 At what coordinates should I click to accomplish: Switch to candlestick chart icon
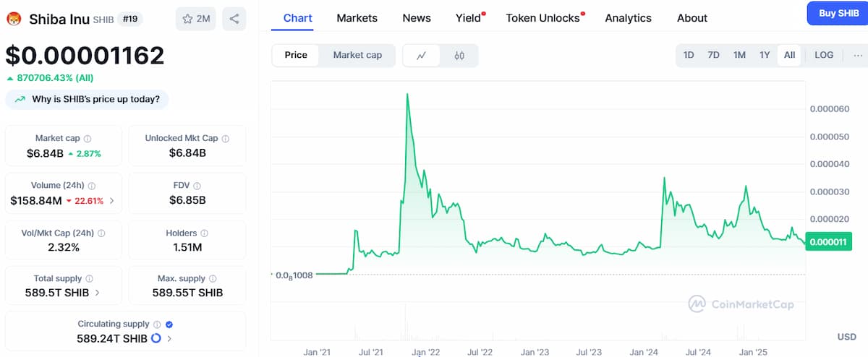pyautogui.click(x=459, y=55)
